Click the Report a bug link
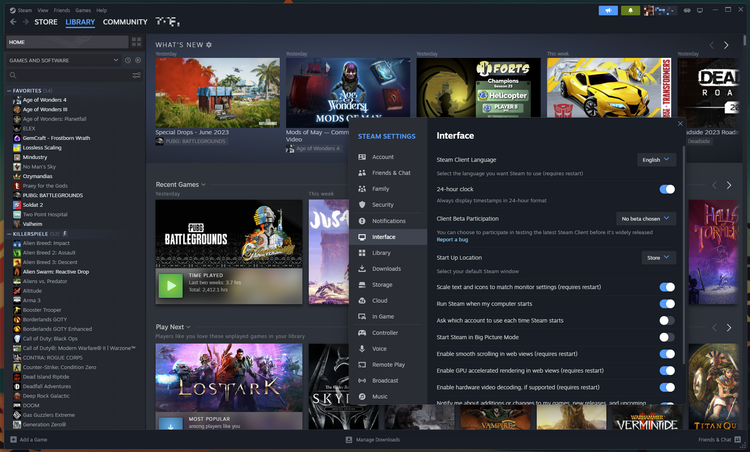750x452 pixels. point(452,240)
